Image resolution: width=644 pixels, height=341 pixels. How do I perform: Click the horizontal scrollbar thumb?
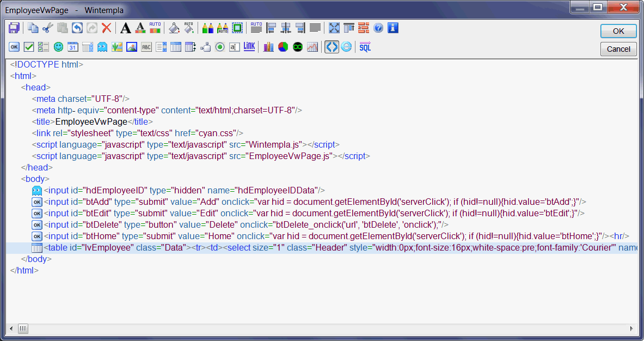point(23,328)
